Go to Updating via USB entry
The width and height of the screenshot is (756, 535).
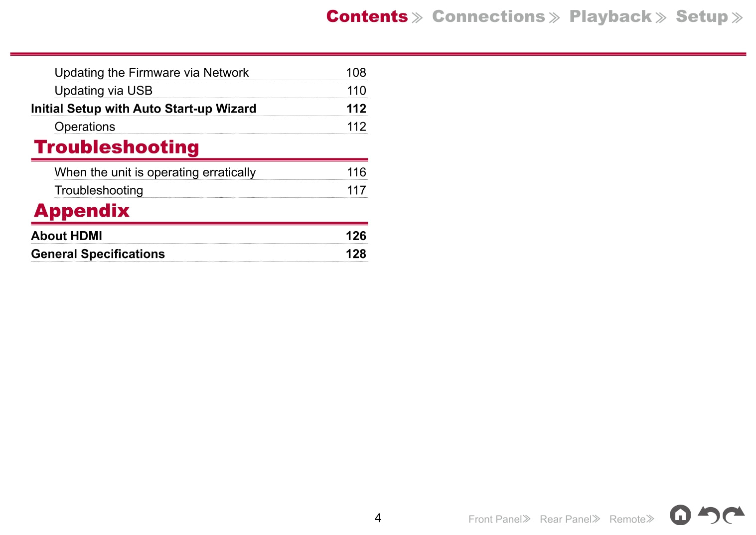point(104,91)
